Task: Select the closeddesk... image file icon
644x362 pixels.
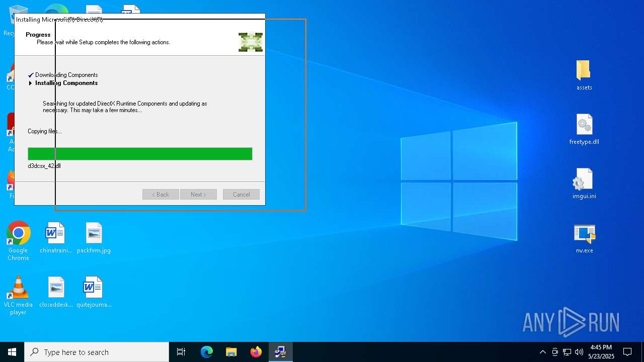Action: [x=56, y=293]
